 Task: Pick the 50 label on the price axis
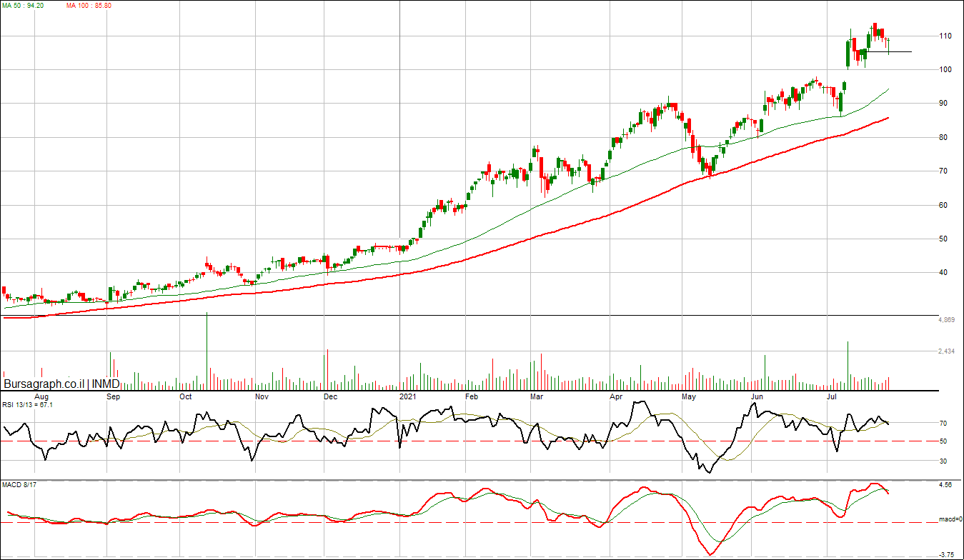pos(943,239)
